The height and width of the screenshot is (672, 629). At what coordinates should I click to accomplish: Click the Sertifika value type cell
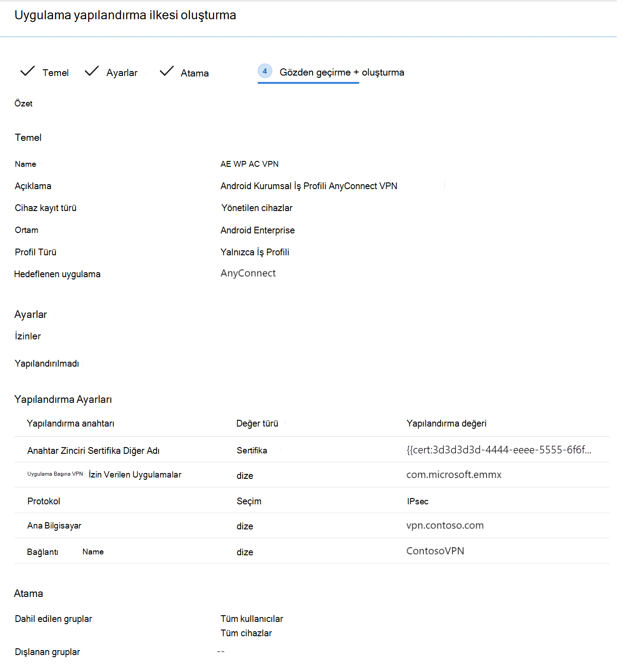(x=252, y=451)
